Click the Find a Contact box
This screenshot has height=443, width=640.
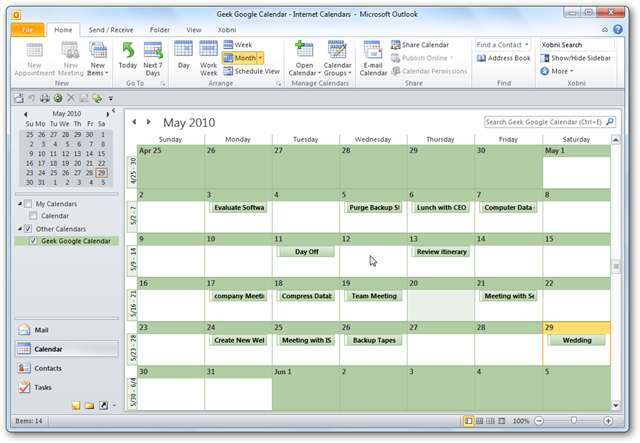502,45
